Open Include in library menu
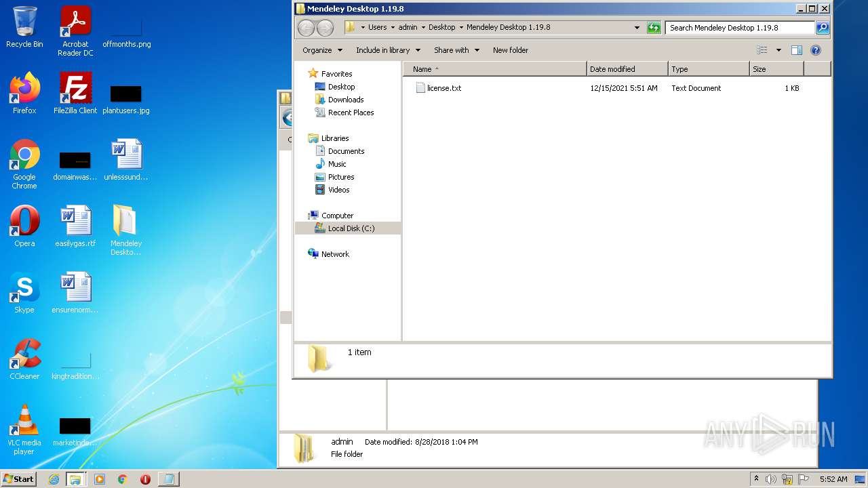Image resolution: width=868 pixels, height=488 pixels. 388,50
